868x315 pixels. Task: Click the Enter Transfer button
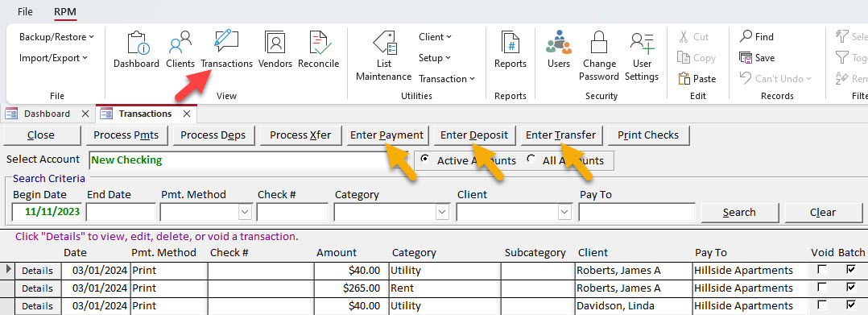[x=560, y=135]
